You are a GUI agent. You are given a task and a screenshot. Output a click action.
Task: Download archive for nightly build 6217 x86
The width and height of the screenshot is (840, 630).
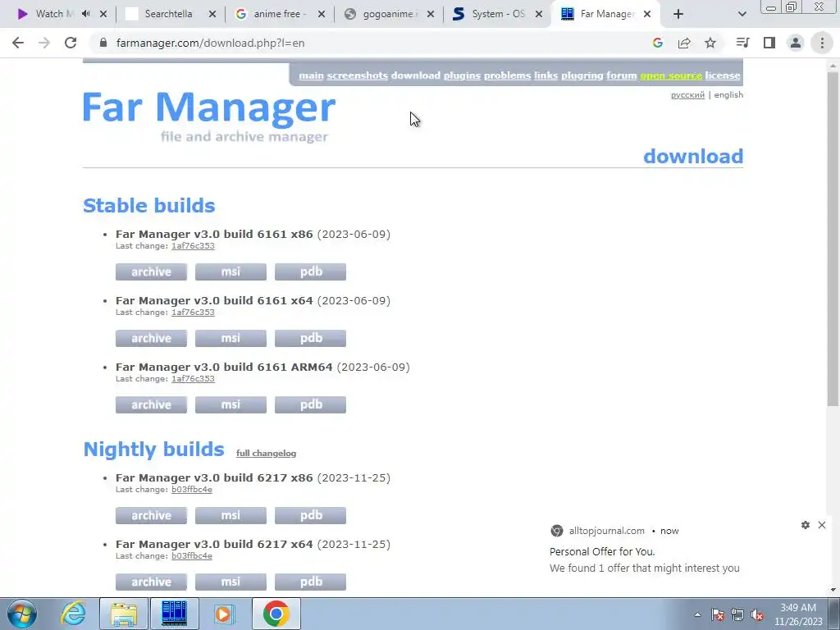tap(151, 515)
